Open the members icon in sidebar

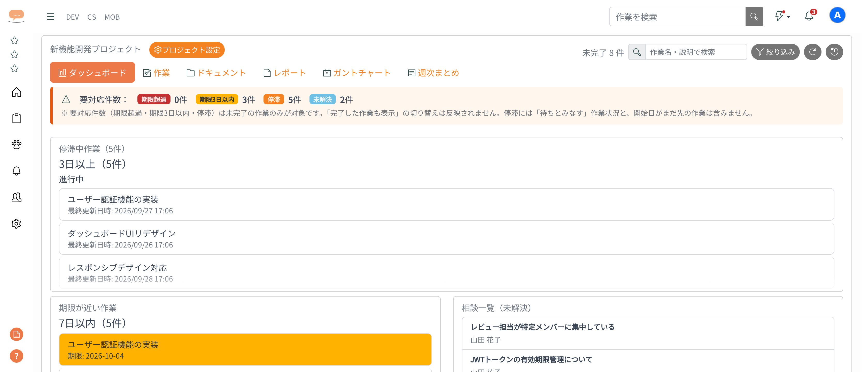point(17,197)
